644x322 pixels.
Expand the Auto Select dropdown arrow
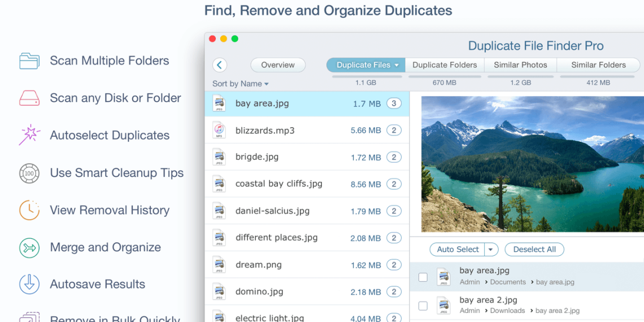point(491,250)
